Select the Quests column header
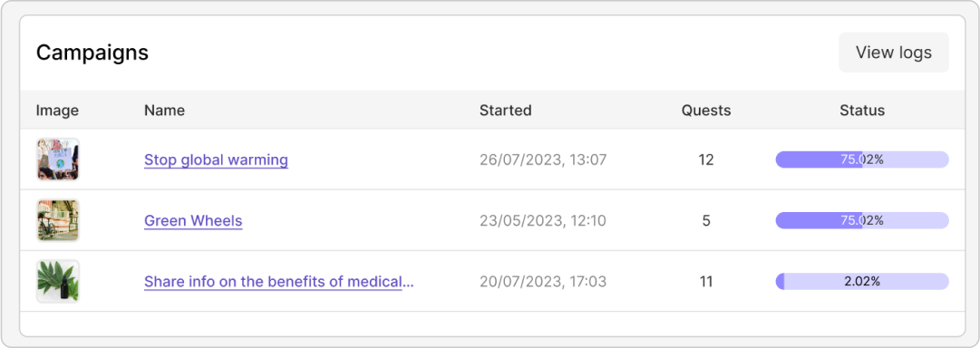Screen dimensions: 980x348 click(x=705, y=111)
